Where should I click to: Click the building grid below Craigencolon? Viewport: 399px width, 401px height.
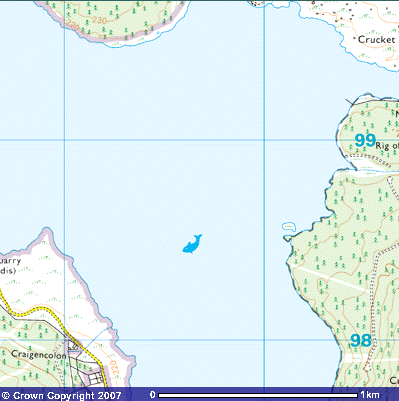pos(97,378)
